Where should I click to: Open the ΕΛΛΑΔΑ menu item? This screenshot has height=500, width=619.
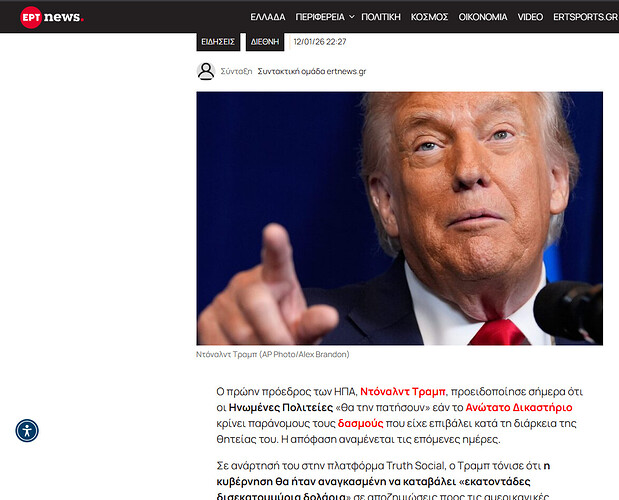tap(268, 17)
